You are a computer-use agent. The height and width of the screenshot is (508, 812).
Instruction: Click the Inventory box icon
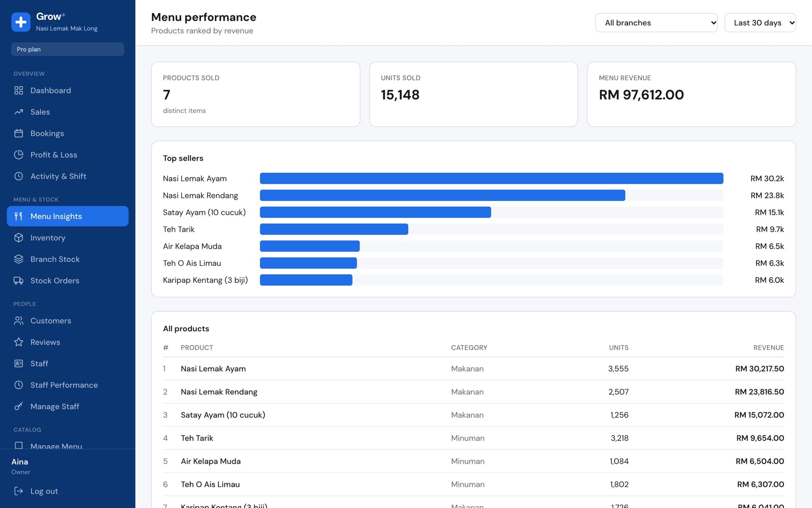[x=19, y=238]
